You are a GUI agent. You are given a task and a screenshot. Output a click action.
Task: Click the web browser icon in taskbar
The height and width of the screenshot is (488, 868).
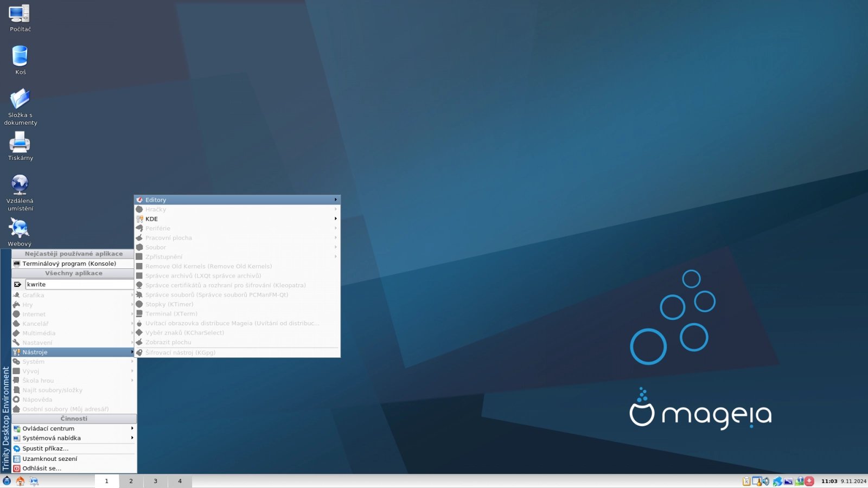(x=34, y=481)
